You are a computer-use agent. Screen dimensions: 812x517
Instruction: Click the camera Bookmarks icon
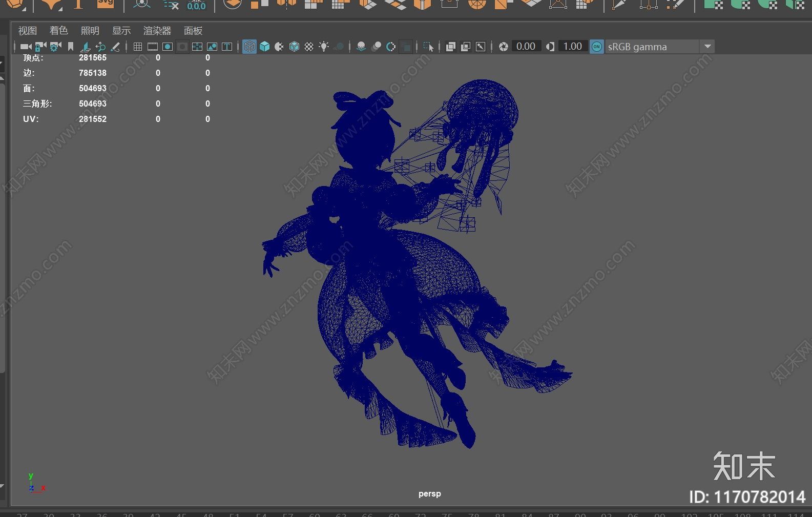click(71, 47)
